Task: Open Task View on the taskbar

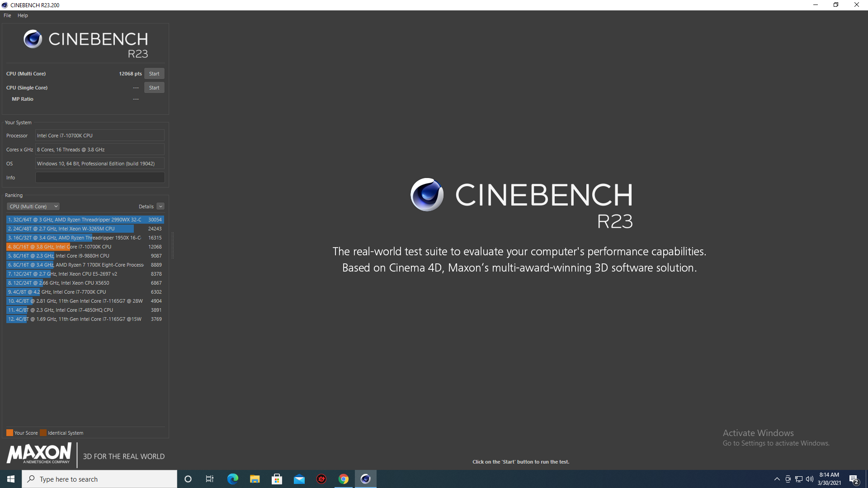Action: pyautogui.click(x=210, y=479)
